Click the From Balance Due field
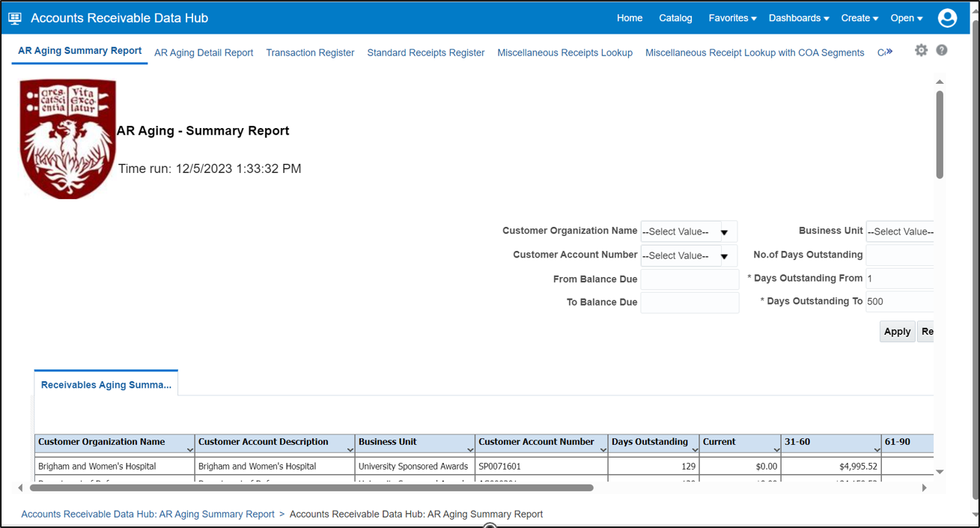The width and height of the screenshot is (980, 528). coord(690,279)
